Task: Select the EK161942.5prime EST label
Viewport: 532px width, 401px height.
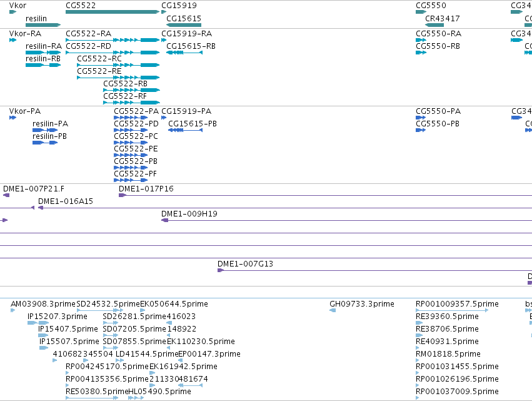Action: point(184,367)
